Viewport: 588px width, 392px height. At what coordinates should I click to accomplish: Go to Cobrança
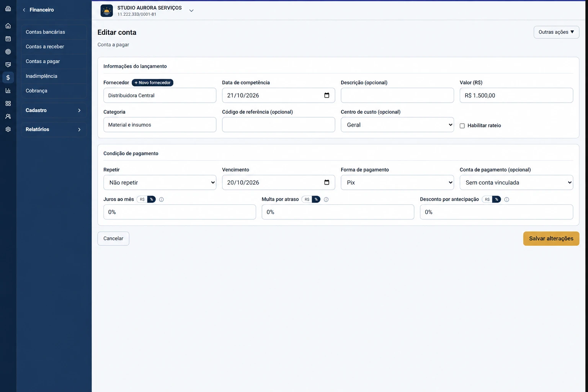(54, 91)
